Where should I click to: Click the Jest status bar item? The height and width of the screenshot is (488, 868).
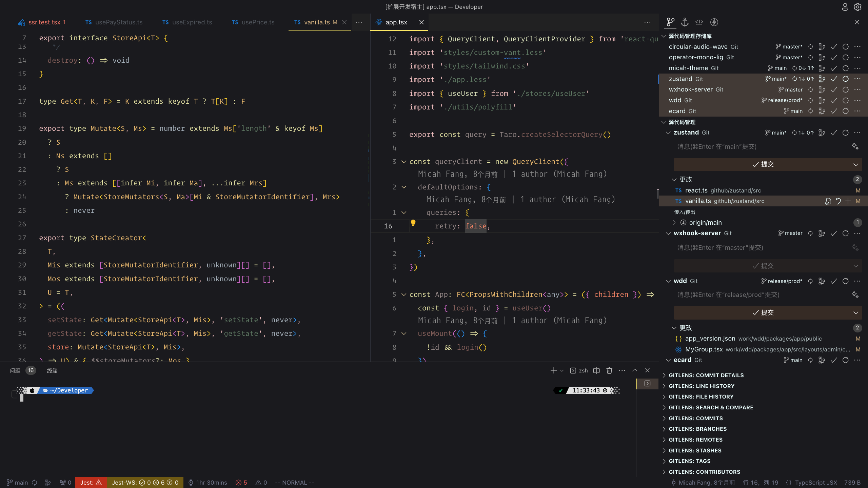pyautogui.click(x=91, y=482)
